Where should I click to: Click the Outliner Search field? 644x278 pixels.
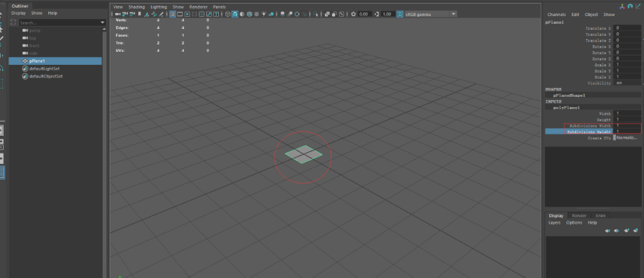click(x=59, y=23)
